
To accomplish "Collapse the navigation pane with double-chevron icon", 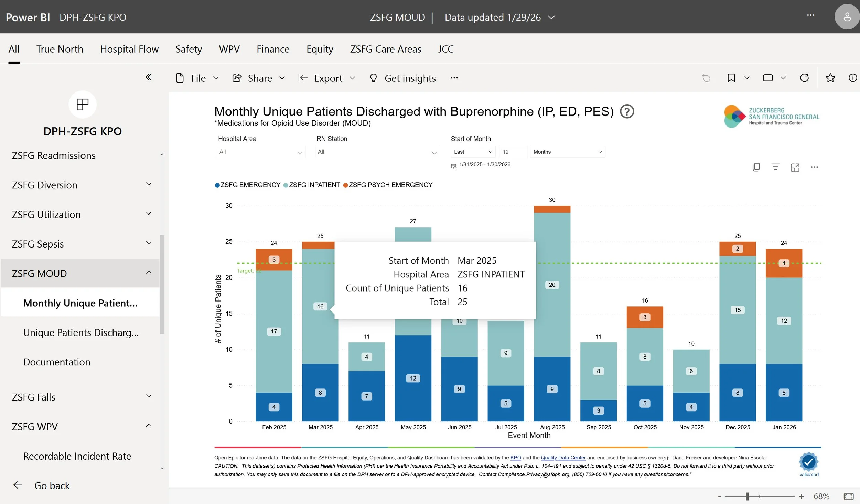I will tap(148, 77).
